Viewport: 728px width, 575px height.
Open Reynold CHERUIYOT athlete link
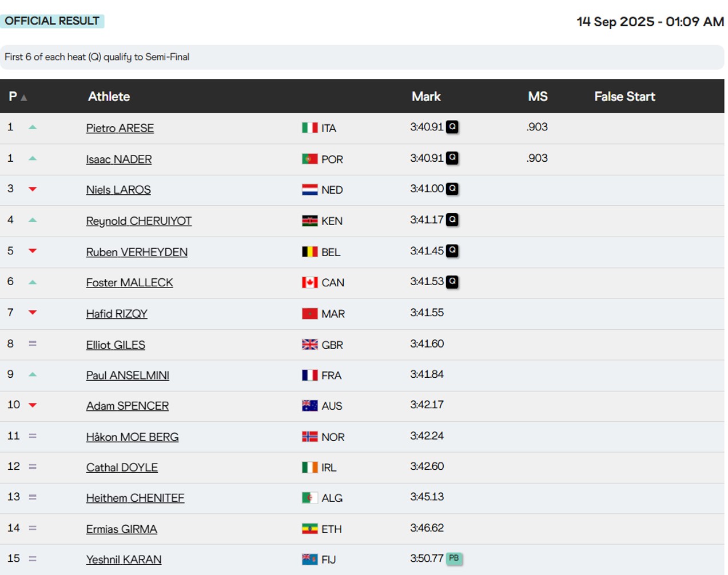pos(138,221)
